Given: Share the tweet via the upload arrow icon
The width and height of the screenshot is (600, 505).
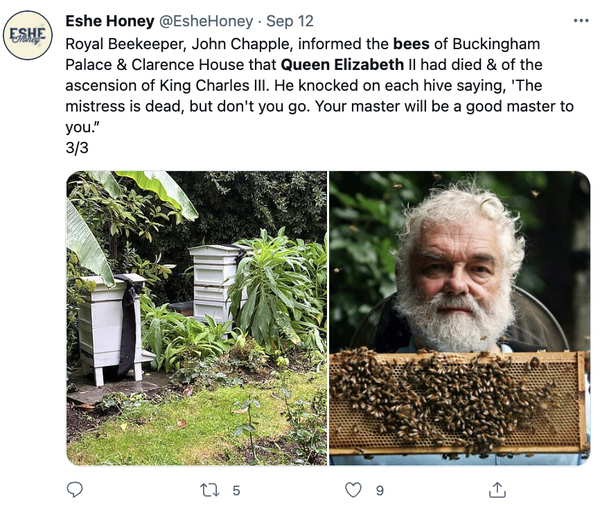Looking at the screenshot, I should 496,490.
